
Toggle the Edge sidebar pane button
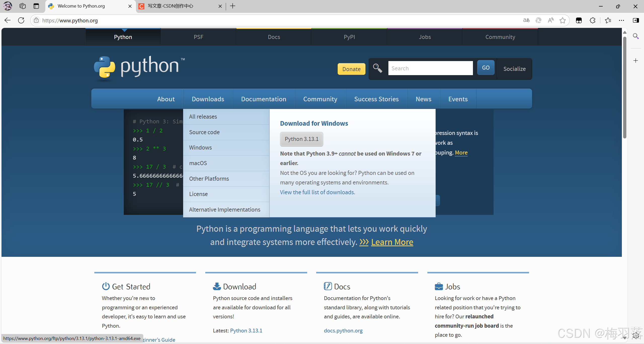[x=636, y=20]
